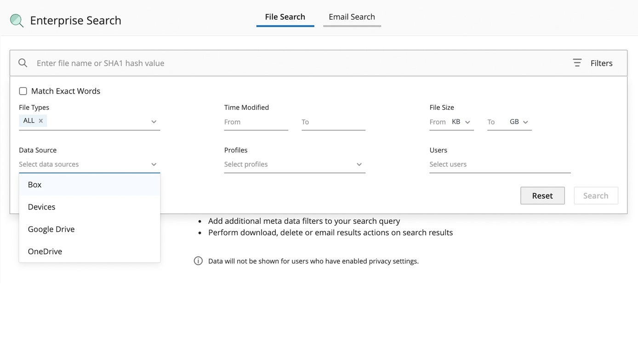
Task: Select the File Search tab
Action: tap(285, 17)
